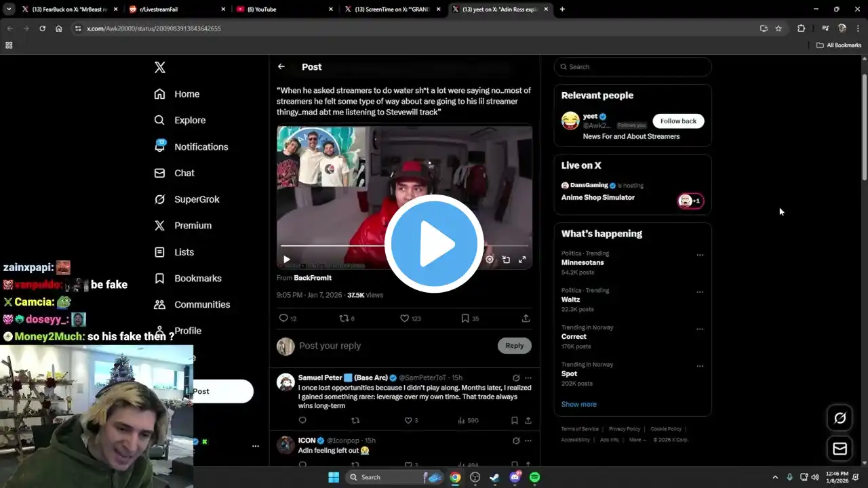Enter fullscreen mode on the video
The width and height of the screenshot is (868, 488).
(522, 260)
